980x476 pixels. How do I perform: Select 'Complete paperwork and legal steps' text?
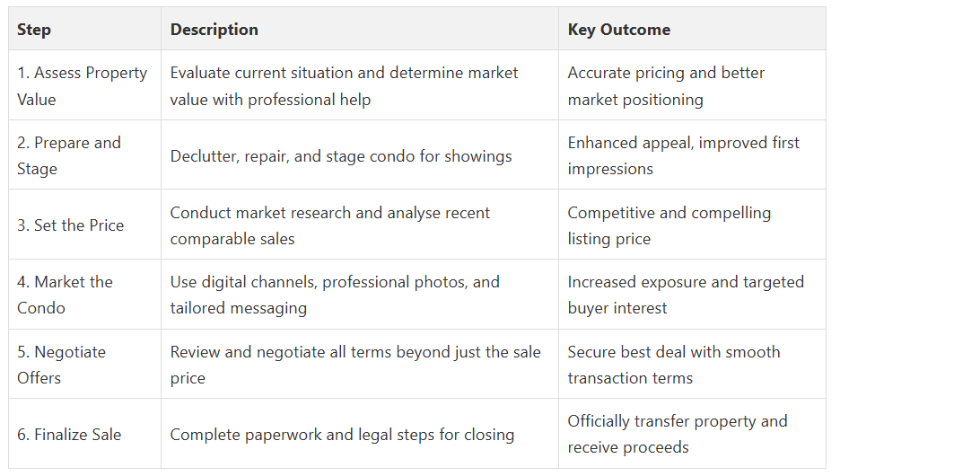(x=342, y=435)
